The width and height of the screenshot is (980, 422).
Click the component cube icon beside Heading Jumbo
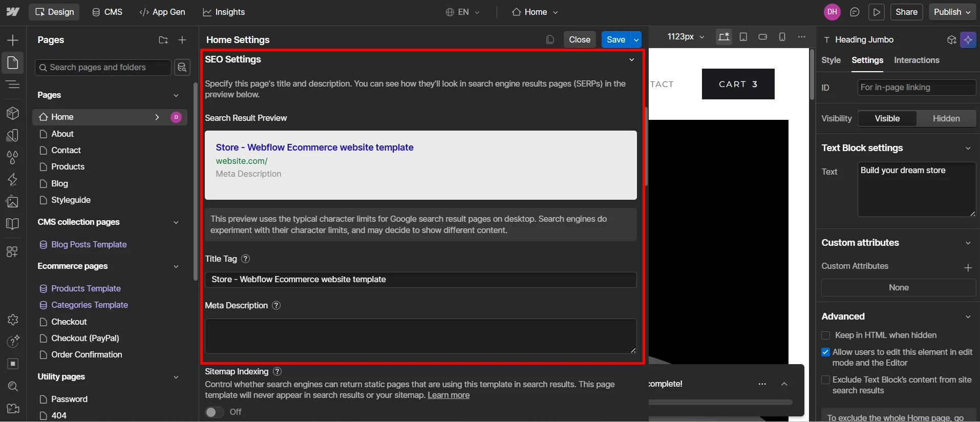point(951,40)
